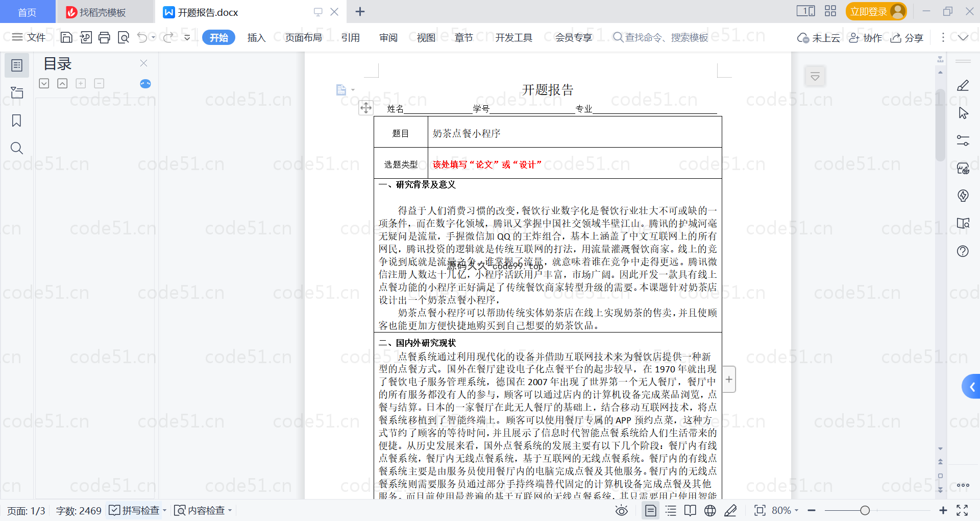Viewport: 980px width, 521px height.
Task: Click the 立即登录 login button
Action: point(876,11)
